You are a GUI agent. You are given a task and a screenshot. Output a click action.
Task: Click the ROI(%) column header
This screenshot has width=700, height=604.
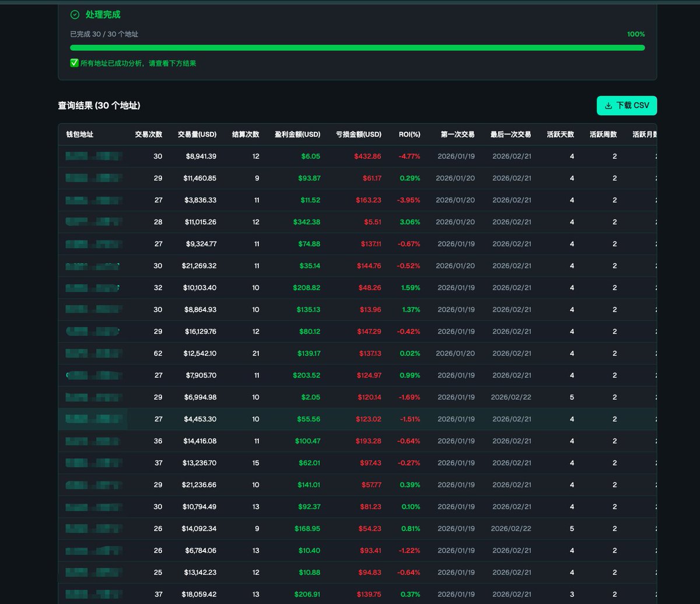409,134
